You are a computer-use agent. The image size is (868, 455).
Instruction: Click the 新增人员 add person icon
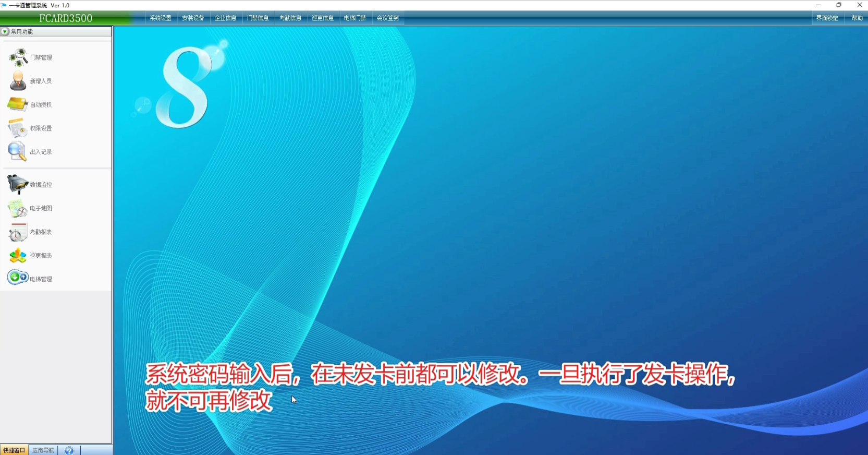pos(18,81)
